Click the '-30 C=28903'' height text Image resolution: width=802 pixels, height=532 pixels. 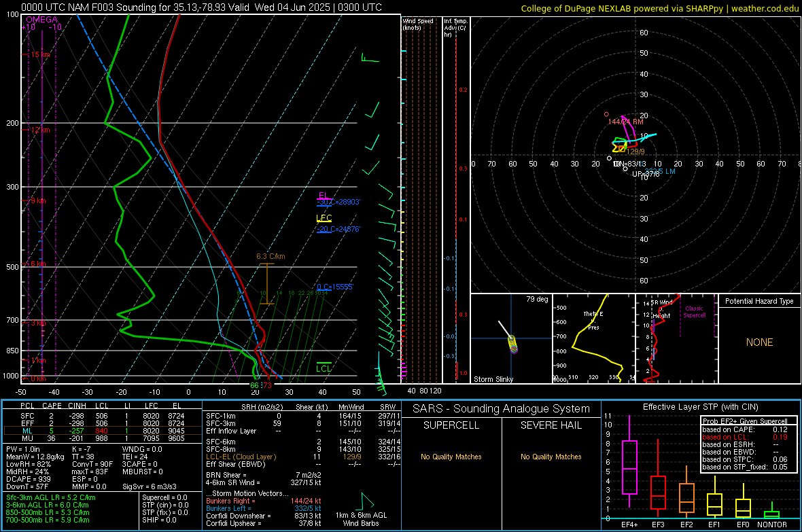tap(338, 202)
